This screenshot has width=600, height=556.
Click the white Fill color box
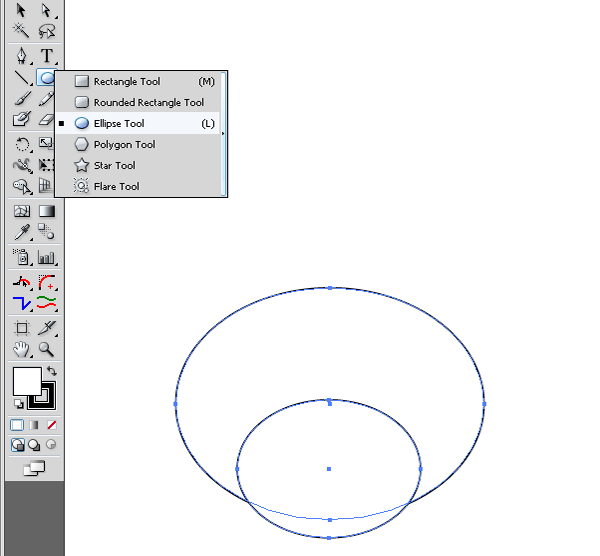27,381
